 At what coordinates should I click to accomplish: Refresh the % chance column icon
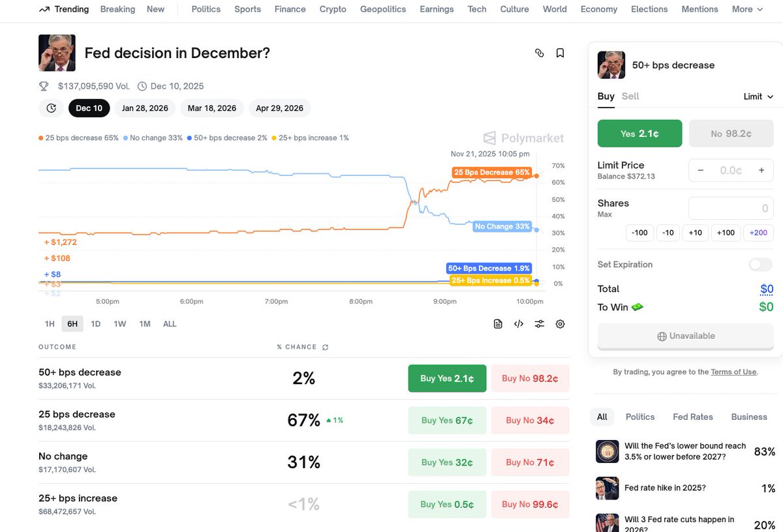(x=325, y=347)
